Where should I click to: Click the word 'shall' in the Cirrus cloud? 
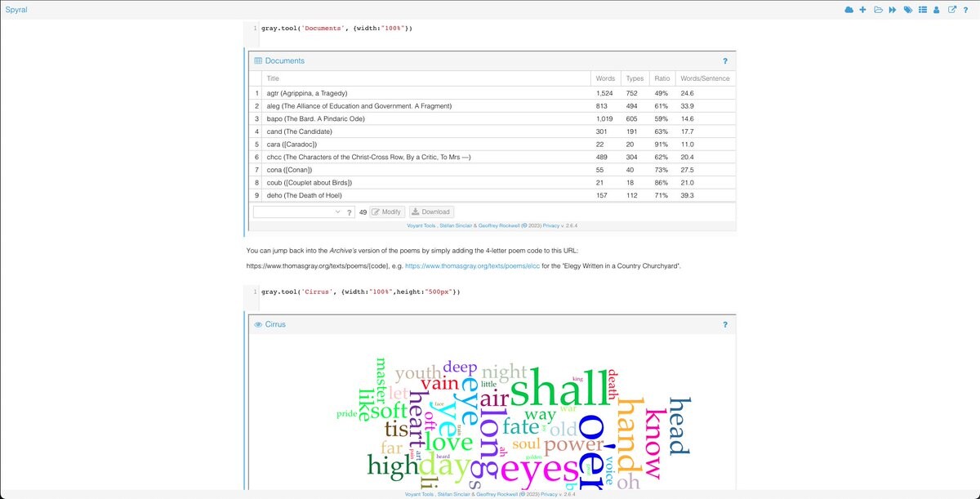pos(559,387)
